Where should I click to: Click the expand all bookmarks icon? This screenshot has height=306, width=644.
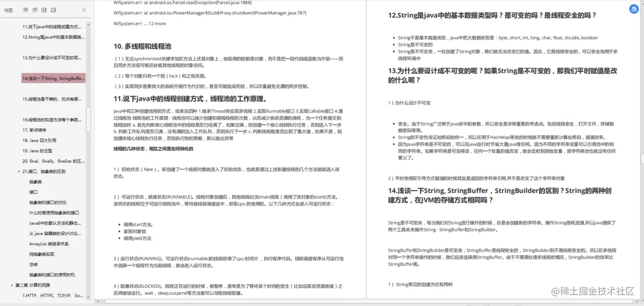point(26,10)
